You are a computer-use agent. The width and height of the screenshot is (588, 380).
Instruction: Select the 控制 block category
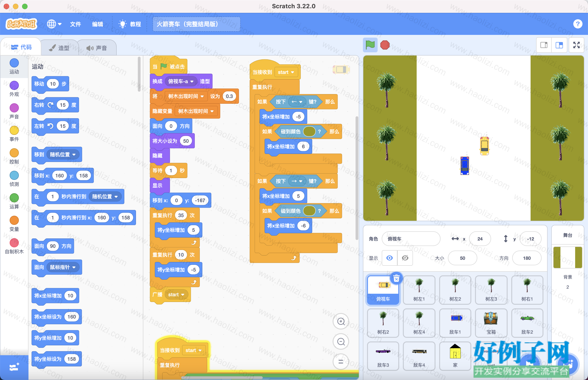pyautogui.click(x=14, y=156)
